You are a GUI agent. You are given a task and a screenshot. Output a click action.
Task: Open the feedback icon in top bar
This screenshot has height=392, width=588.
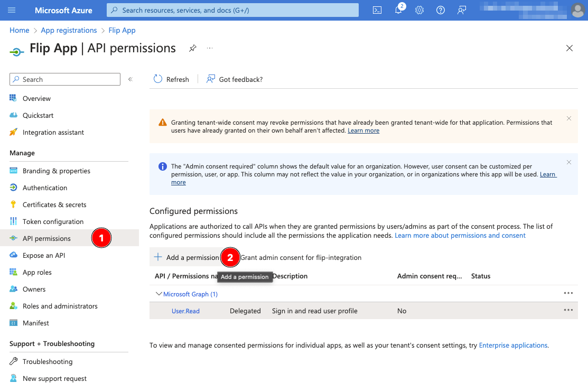pos(462,10)
